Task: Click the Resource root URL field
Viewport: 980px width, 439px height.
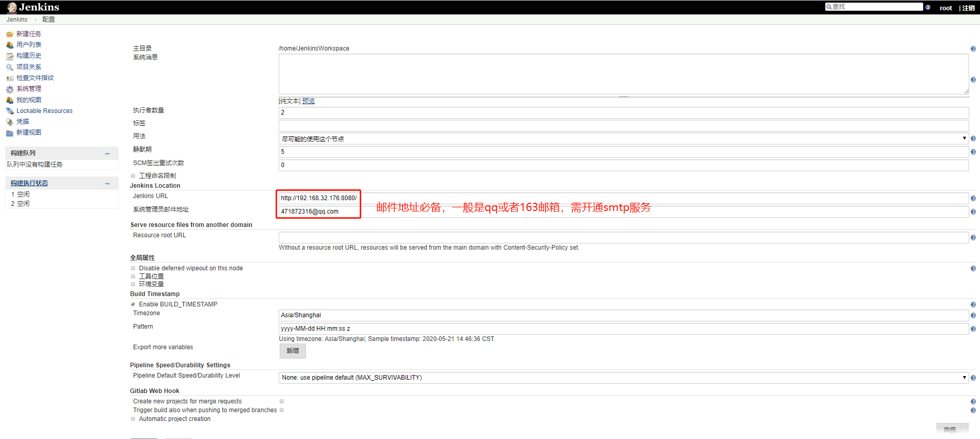Action: click(x=623, y=237)
